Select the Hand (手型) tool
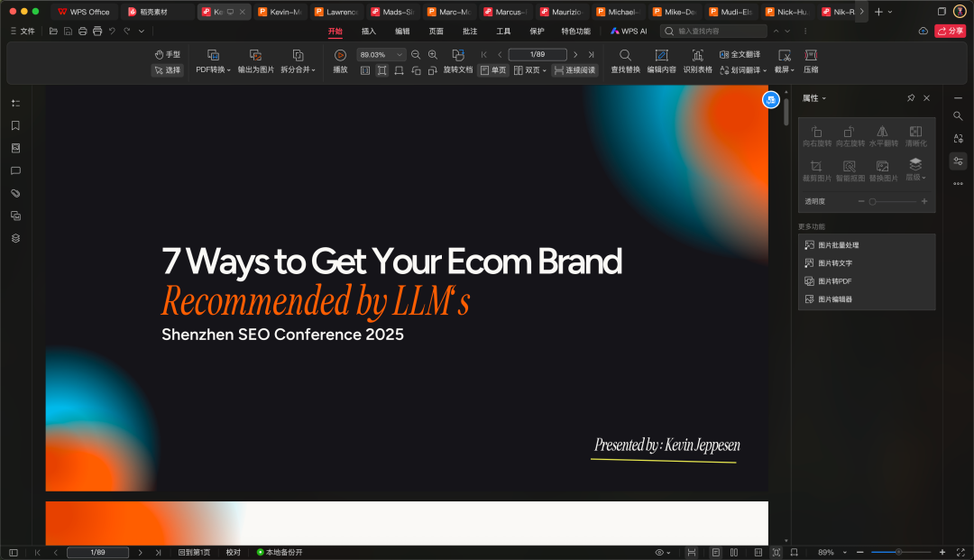The height and width of the screenshot is (560, 974). pos(167,55)
